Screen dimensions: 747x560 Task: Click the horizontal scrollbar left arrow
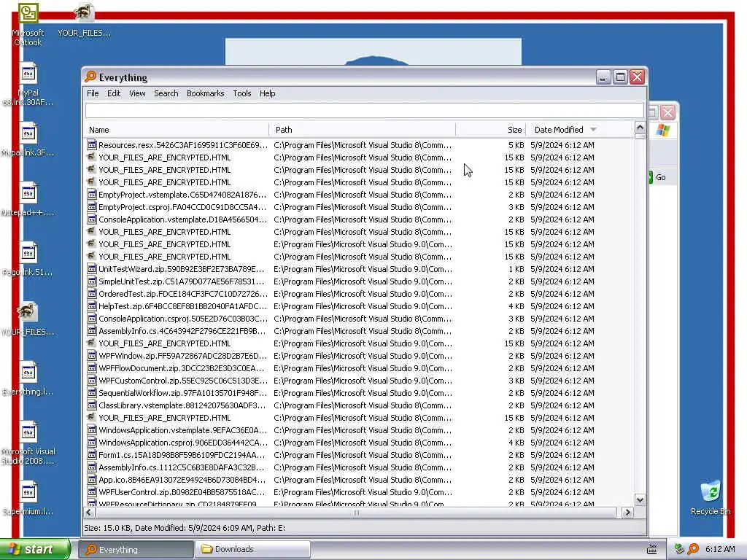[x=88, y=513]
